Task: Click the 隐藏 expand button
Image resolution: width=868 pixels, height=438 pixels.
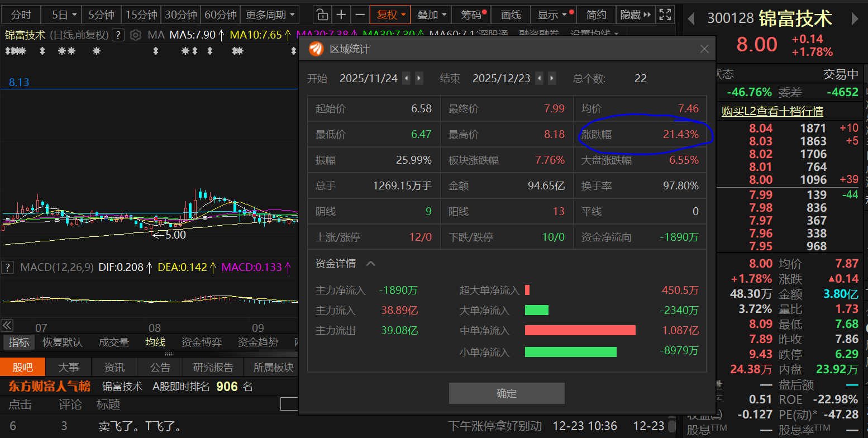Action: [636, 15]
